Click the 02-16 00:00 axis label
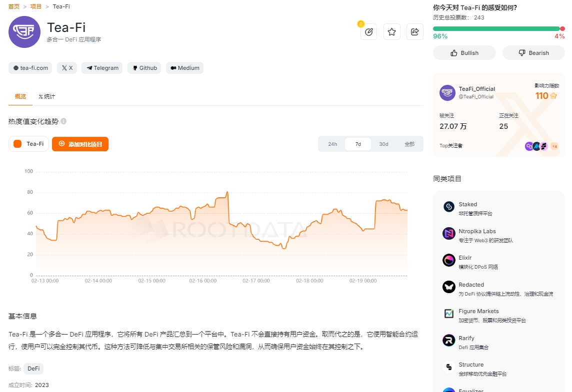 point(203,281)
